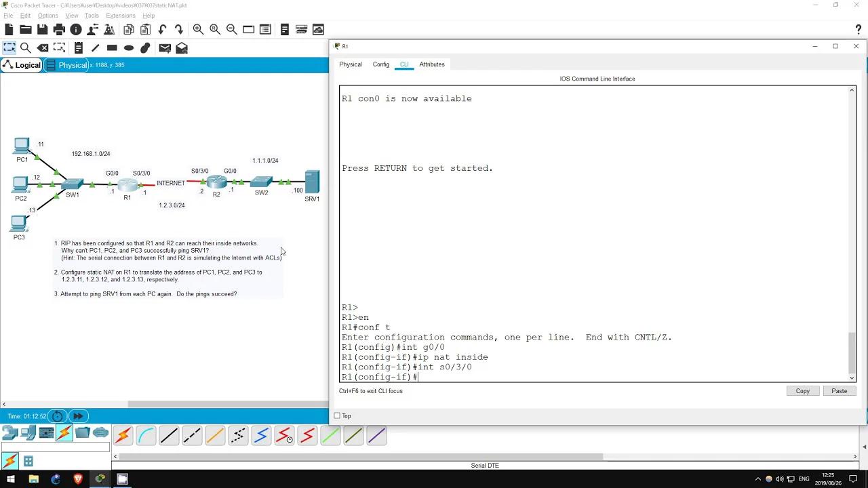
Task: Click the Zoom In toolbar icon
Action: [x=198, y=29]
